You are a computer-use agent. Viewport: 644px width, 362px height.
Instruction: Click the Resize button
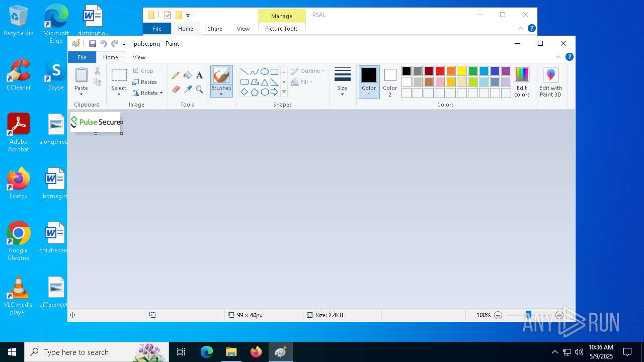click(x=145, y=82)
